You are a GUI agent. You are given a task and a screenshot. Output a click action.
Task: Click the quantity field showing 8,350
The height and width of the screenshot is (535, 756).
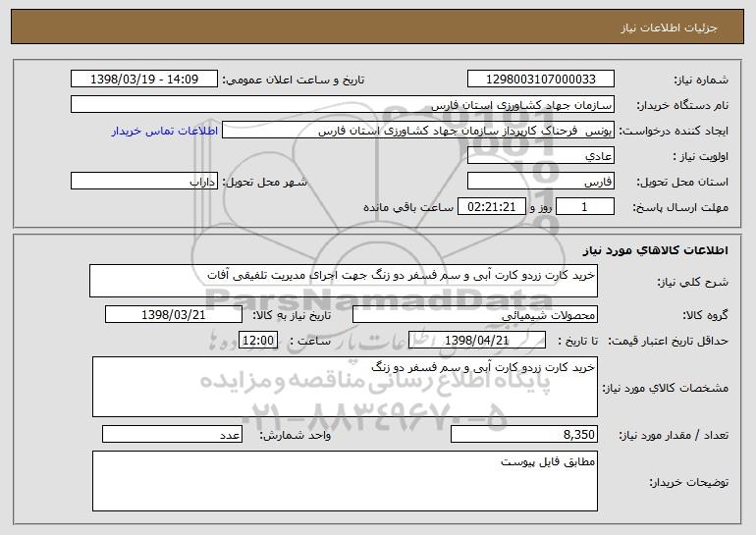[524, 434]
